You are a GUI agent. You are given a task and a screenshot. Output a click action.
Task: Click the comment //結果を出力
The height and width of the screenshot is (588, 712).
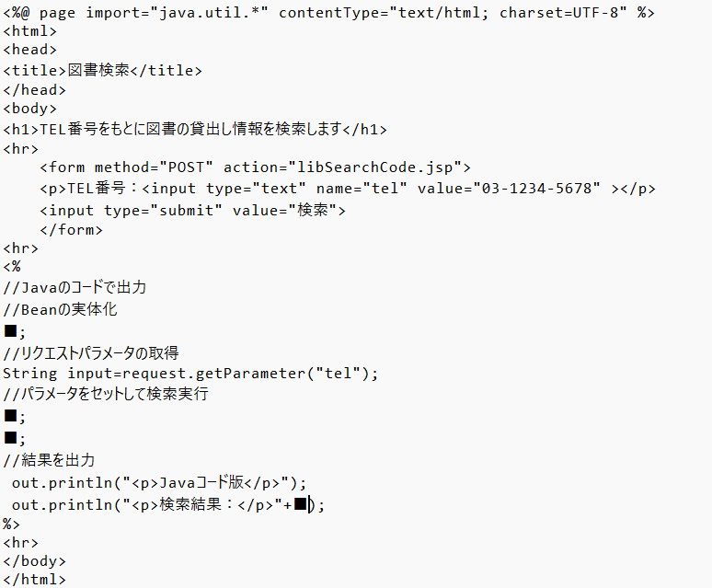[49, 460]
